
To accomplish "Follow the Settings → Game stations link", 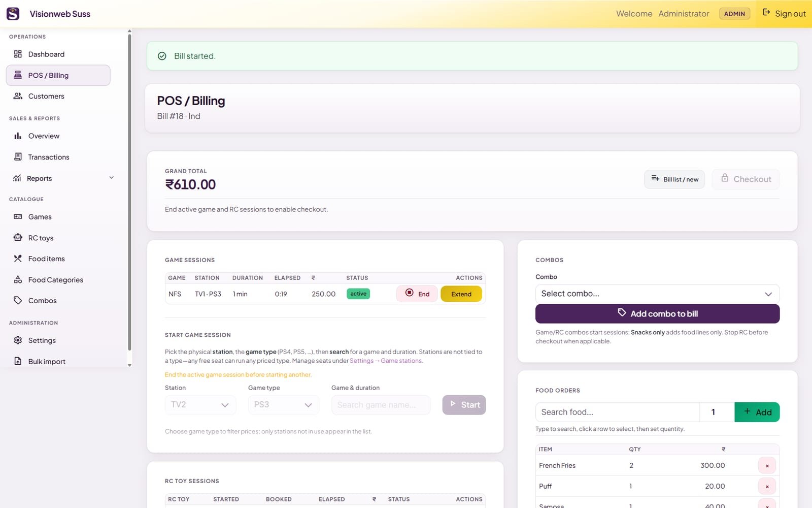I will [386, 361].
